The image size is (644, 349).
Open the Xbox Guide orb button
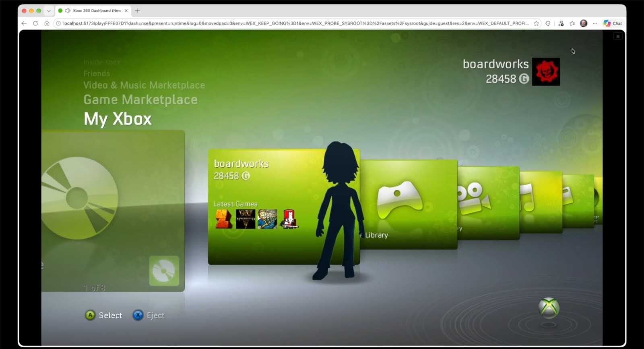(549, 308)
